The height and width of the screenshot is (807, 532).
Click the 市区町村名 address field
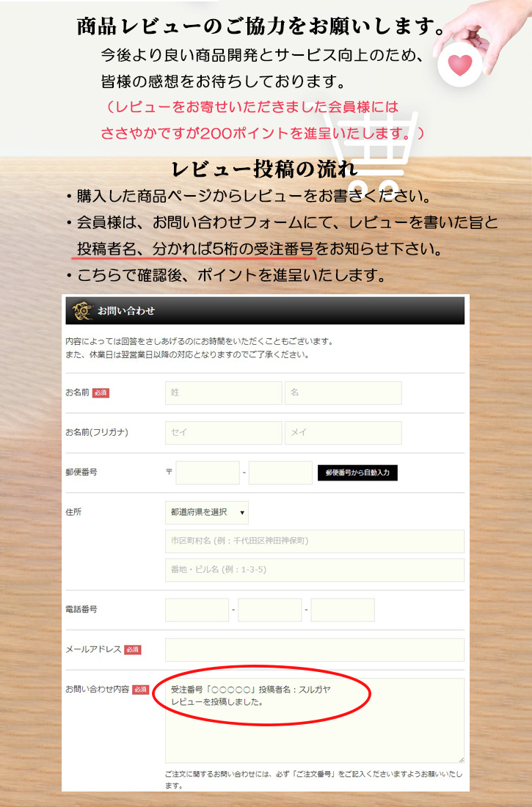pos(314,541)
